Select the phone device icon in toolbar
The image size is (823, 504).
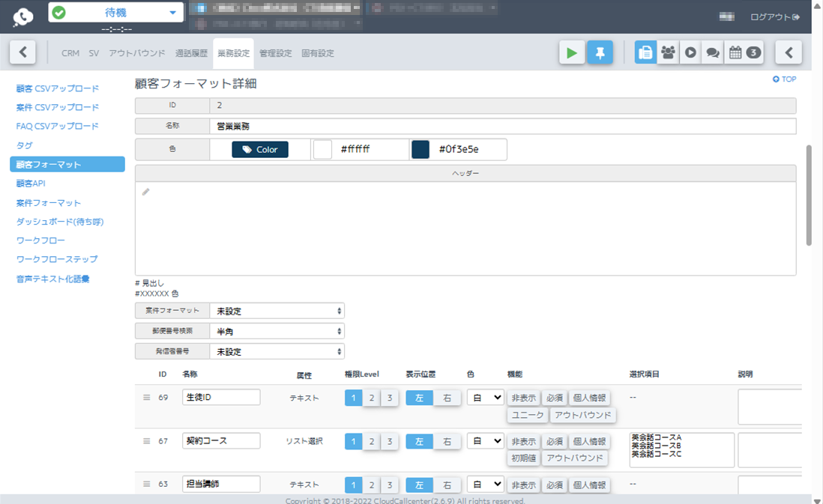pyautogui.click(x=645, y=52)
